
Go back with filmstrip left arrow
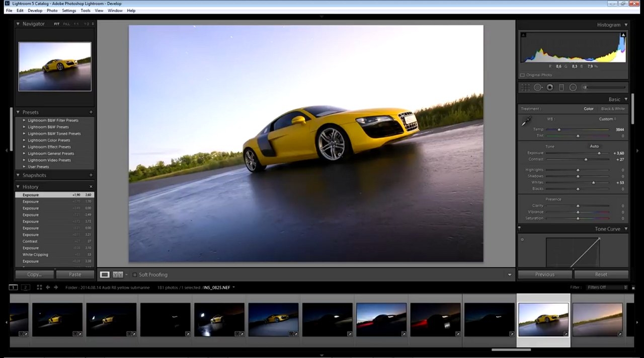point(48,287)
